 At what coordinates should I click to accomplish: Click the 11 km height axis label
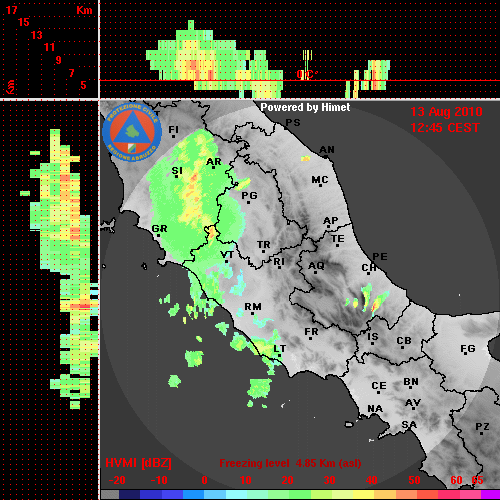click(x=49, y=47)
